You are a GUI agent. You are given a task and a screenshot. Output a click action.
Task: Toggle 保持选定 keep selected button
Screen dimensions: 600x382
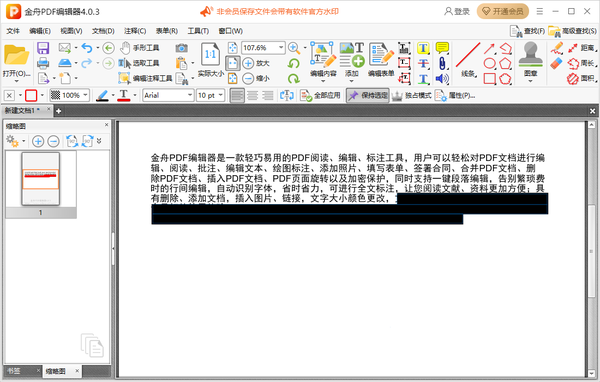point(368,95)
